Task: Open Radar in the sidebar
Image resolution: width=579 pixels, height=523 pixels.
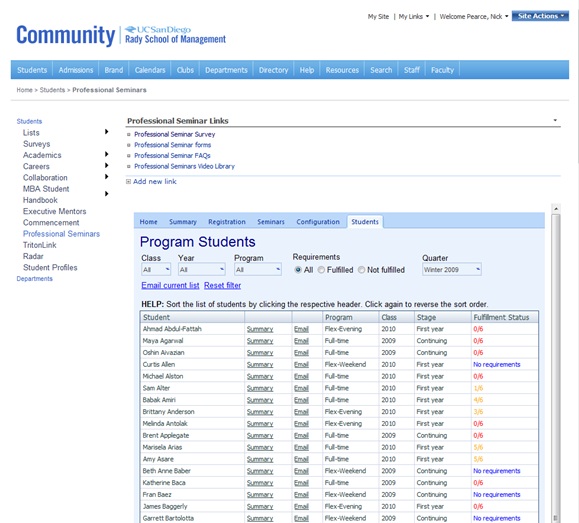Action: pos(33,256)
